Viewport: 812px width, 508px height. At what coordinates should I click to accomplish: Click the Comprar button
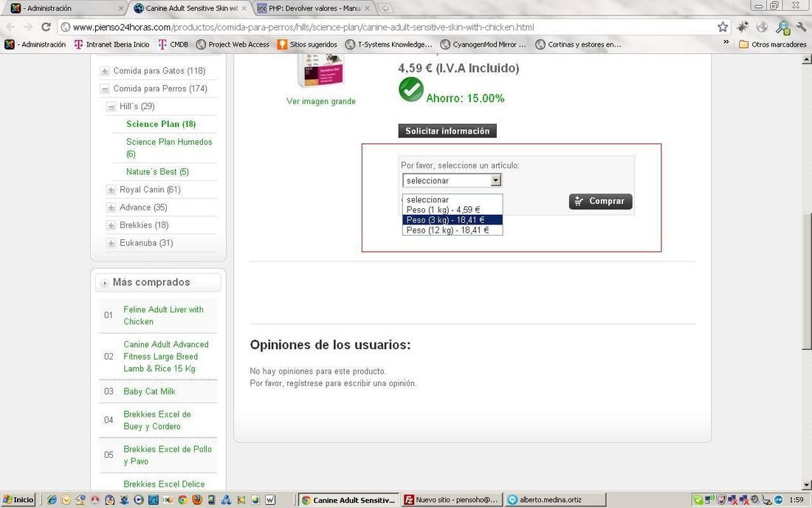[601, 202]
